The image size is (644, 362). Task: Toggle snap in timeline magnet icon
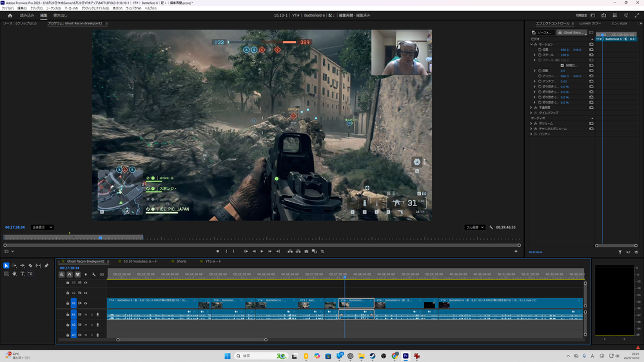pos(70,274)
